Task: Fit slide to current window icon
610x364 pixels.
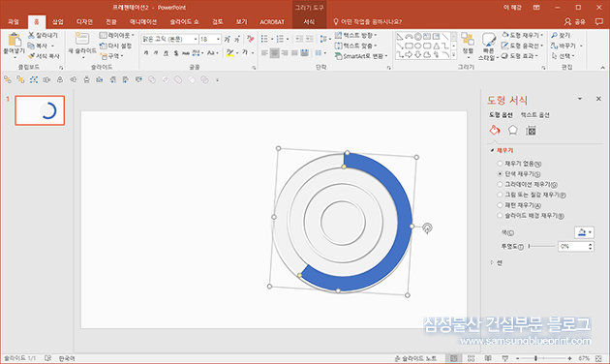Action: (599, 358)
